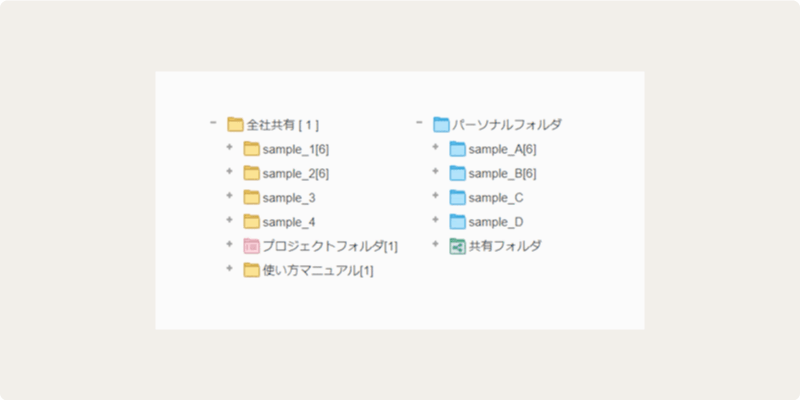Click the sample_1 yellow folder icon
800x400 pixels.
[251, 149]
